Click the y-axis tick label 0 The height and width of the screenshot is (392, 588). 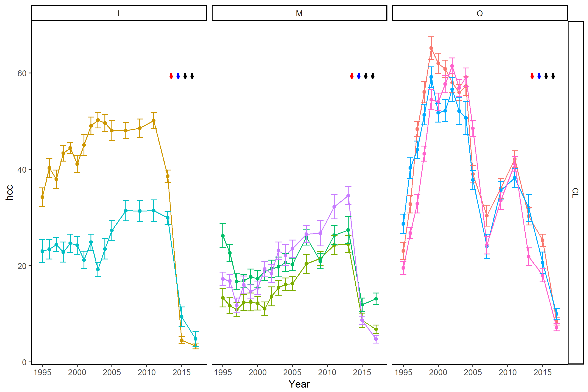point(24,362)
